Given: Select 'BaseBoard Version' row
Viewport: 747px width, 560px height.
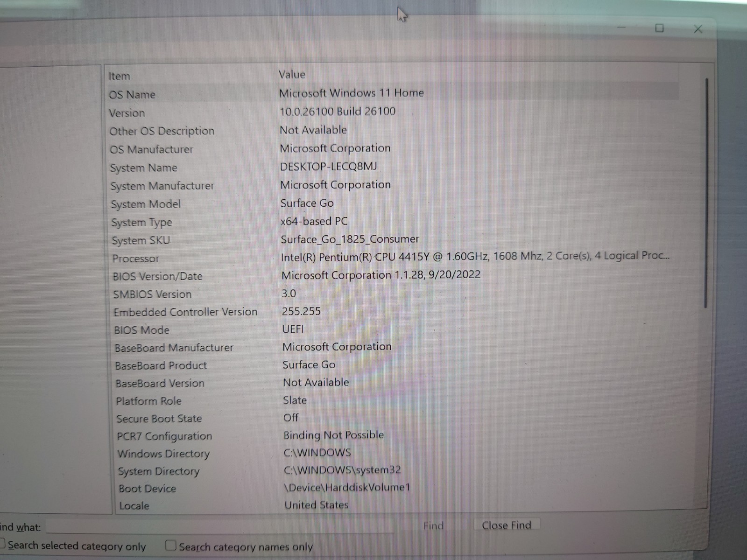Looking at the screenshot, I should 393,383.
